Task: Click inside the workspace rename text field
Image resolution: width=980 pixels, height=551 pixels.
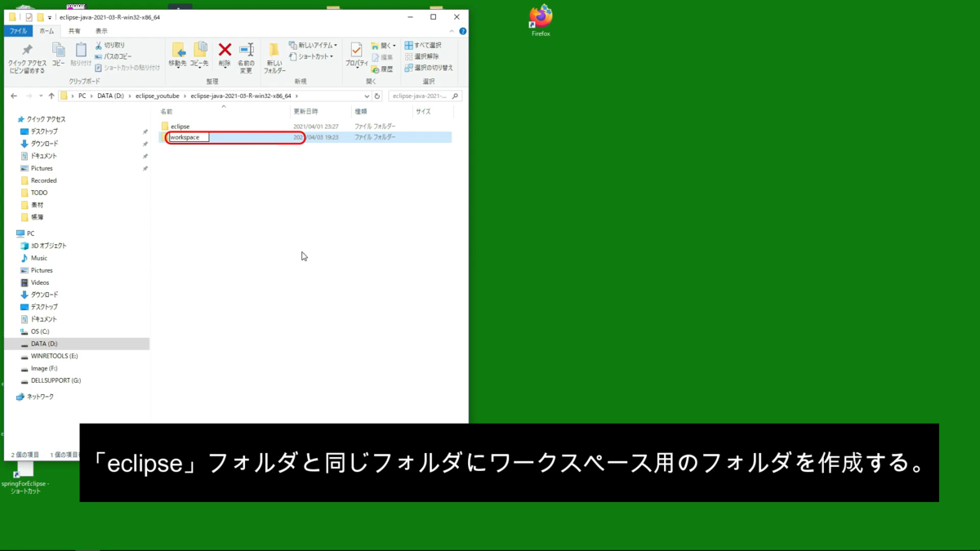Action: [188, 137]
